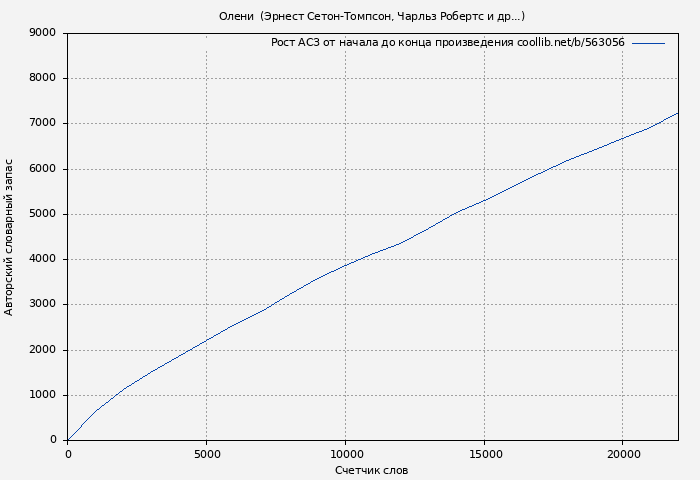700x480 pixels.
Task: Click the 9000 tick on y-axis
Action: [43, 33]
